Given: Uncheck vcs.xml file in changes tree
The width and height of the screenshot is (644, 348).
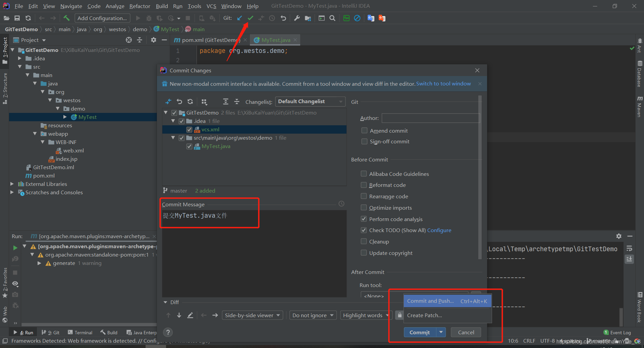Looking at the screenshot, I should 189,129.
